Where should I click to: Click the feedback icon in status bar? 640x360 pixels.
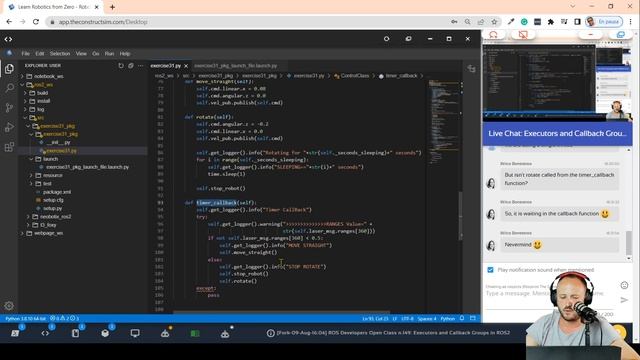click(473, 318)
